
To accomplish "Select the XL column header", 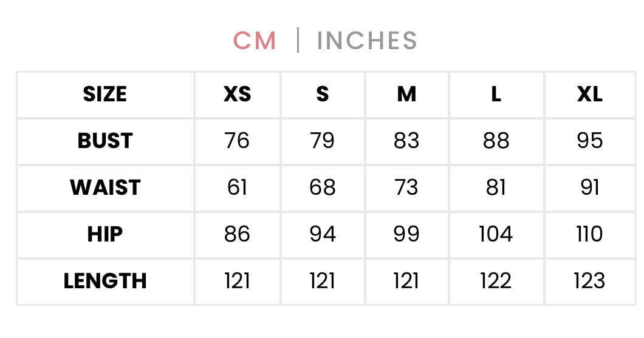I will tap(589, 95).
